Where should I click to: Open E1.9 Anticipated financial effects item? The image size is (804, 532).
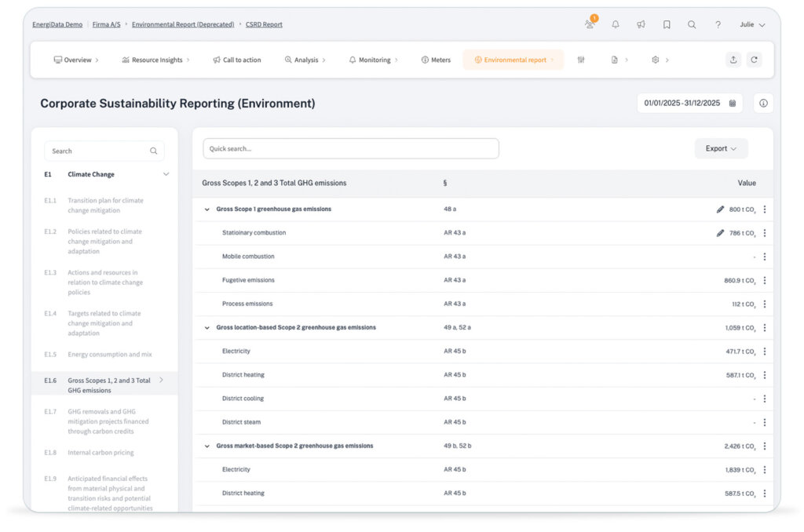[x=105, y=493]
